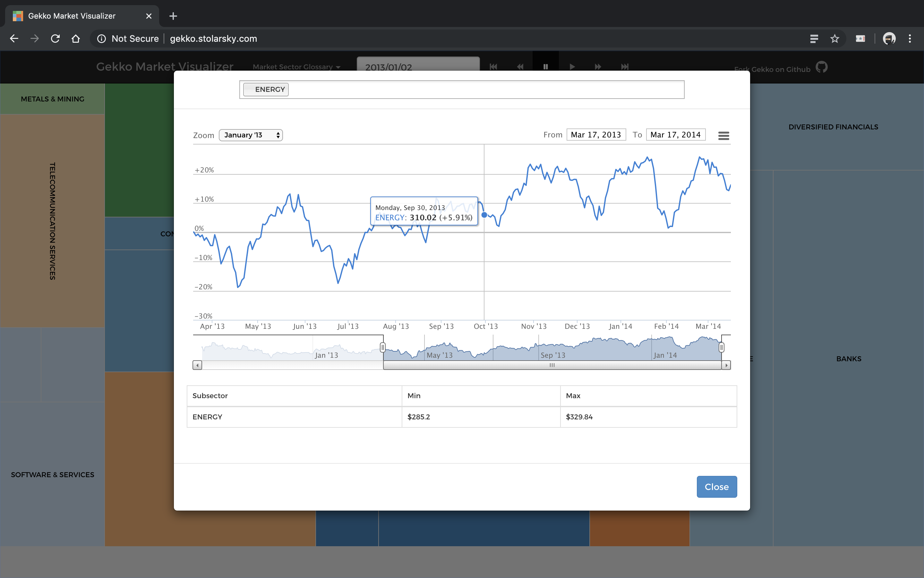Open the reader mode icon
The height and width of the screenshot is (578, 924).
[814, 39]
